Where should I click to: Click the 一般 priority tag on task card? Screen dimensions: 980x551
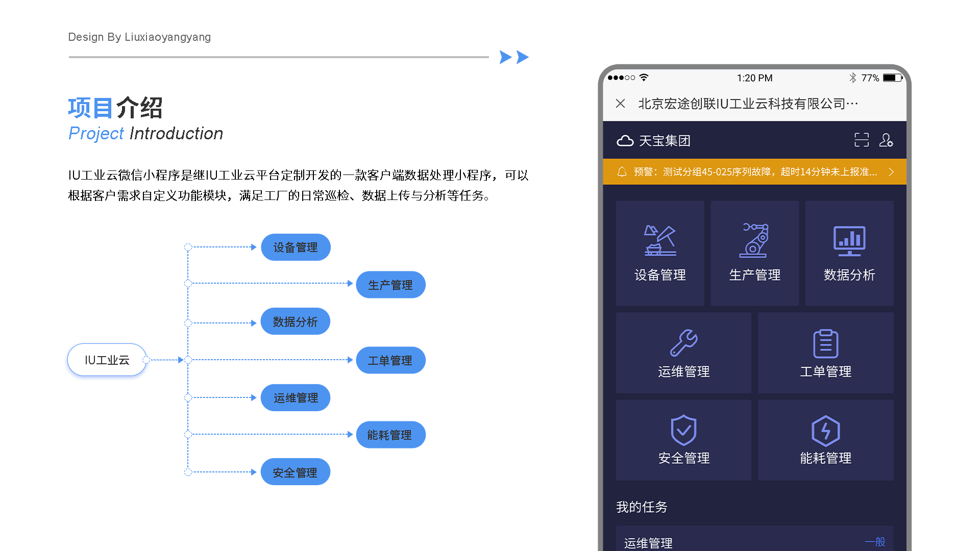click(875, 542)
